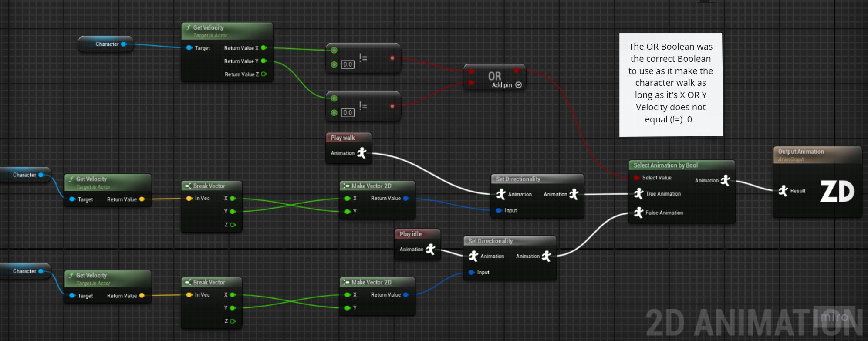Click the OR node label
Viewport: 868px width, 341px height.
click(x=494, y=76)
